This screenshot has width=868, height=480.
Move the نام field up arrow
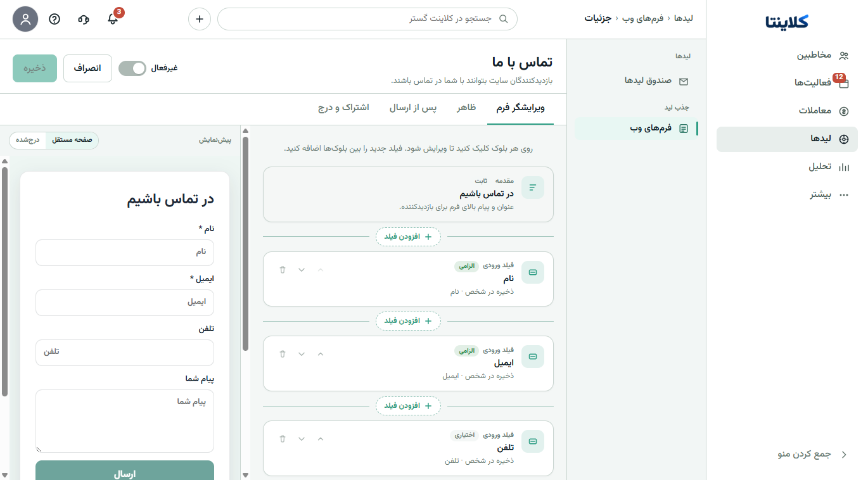321,270
